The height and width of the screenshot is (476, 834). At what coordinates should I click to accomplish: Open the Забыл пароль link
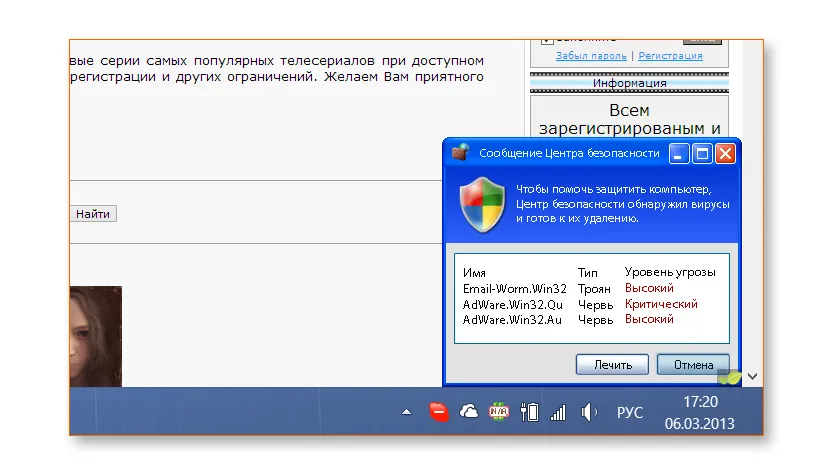591,56
